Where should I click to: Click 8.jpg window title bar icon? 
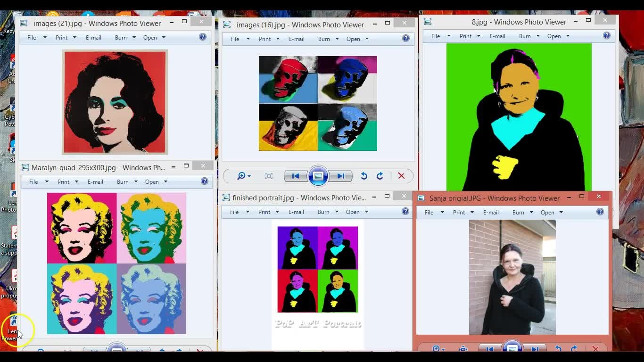[428, 22]
